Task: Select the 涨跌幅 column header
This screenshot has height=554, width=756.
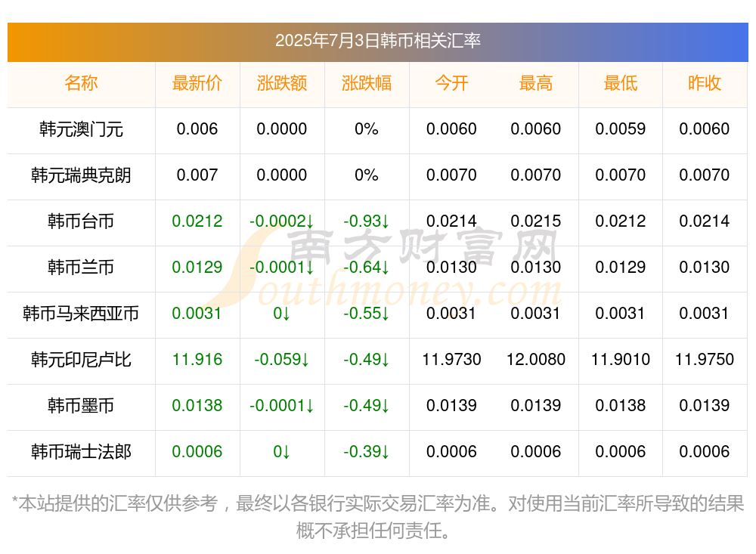Action: coord(367,83)
